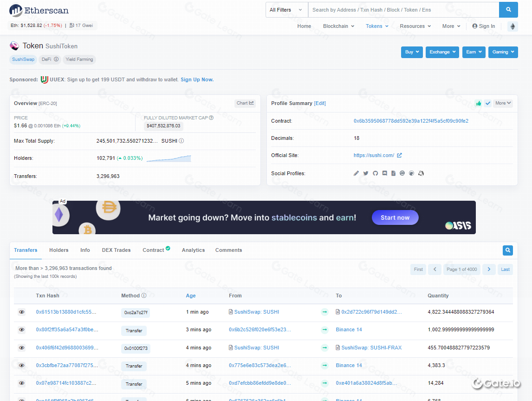The image size is (532, 401).
Task: Toggle eye icon for txn 0x3cbfbe72aa77087f275
Action: point(22,365)
